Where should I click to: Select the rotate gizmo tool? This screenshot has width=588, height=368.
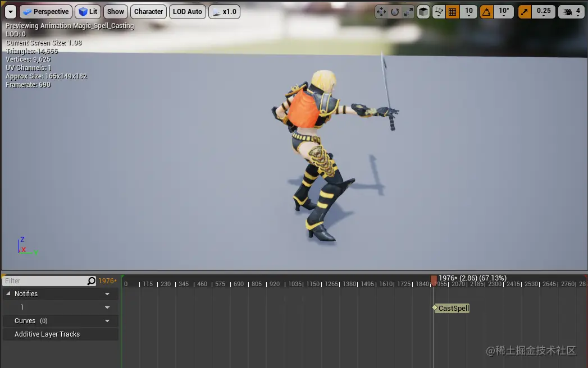(x=395, y=12)
